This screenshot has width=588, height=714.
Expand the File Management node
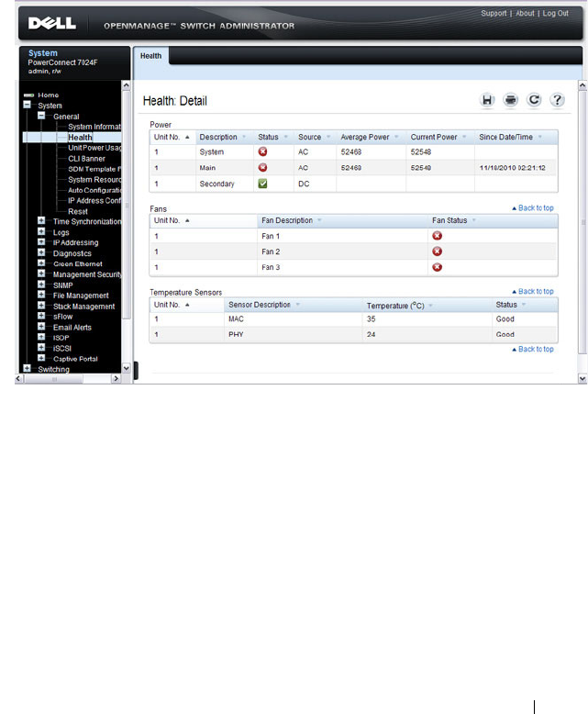point(41,295)
